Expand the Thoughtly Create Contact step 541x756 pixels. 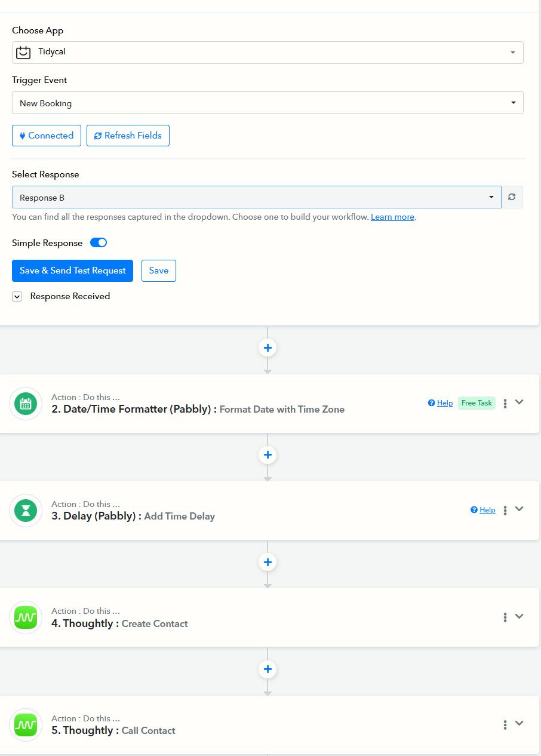tap(520, 616)
